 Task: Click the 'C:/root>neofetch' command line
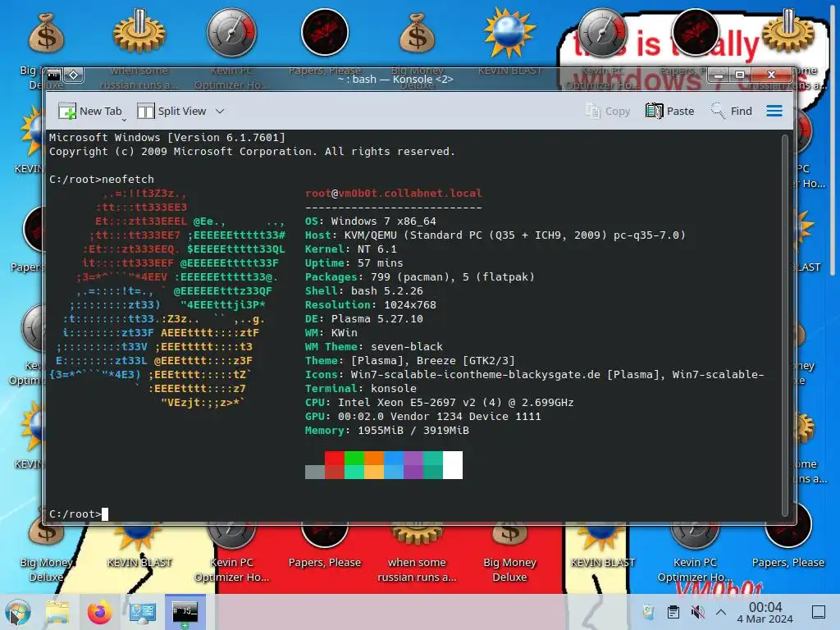pyautogui.click(x=101, y=179)
